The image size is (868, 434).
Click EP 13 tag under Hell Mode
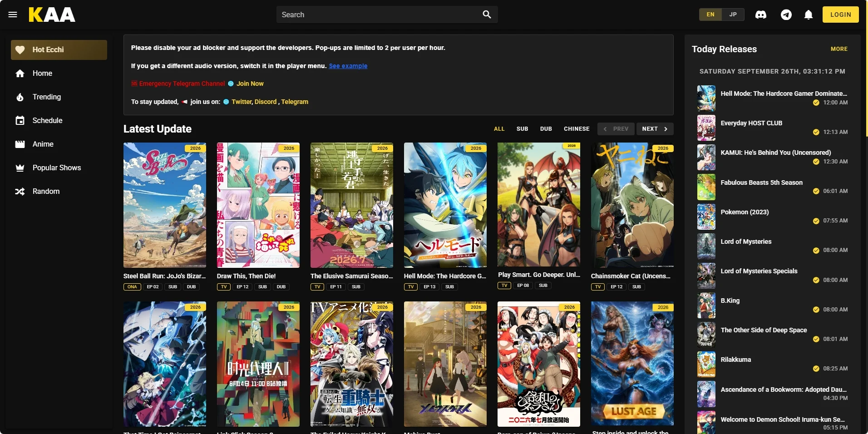429,287
